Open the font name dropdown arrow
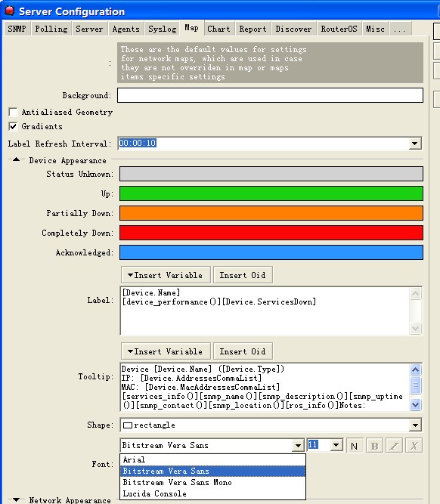The width and height of the screenshot is (440, 504). 298,446
